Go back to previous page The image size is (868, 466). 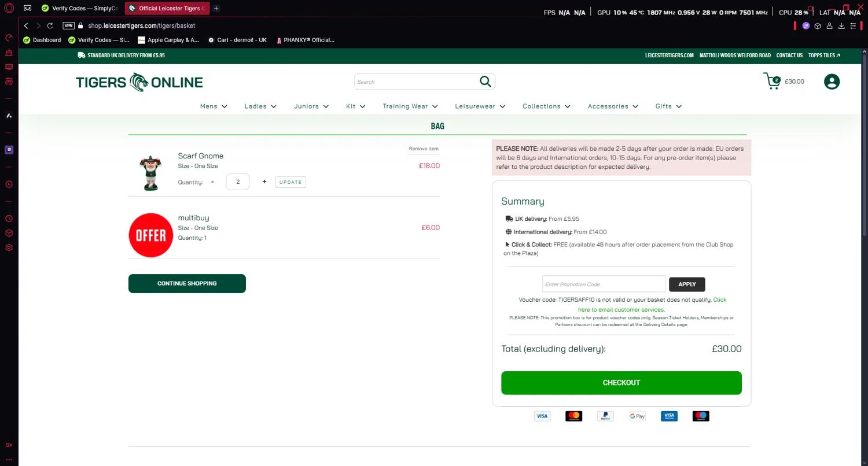pyautogui.click(x=26, y=25)
